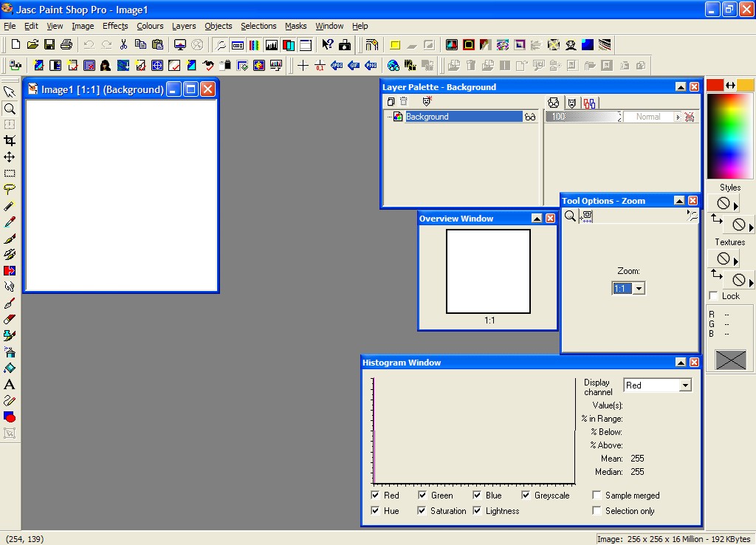Expand the foreground style flyout arrow
Screen dimensions: 756x545
736,206
